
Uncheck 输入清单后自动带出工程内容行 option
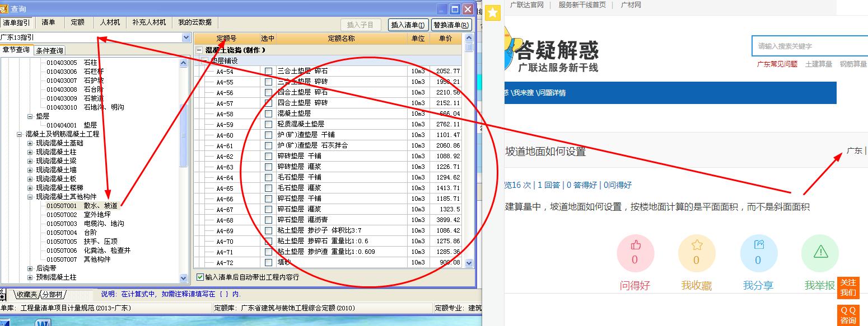[200, 277]
